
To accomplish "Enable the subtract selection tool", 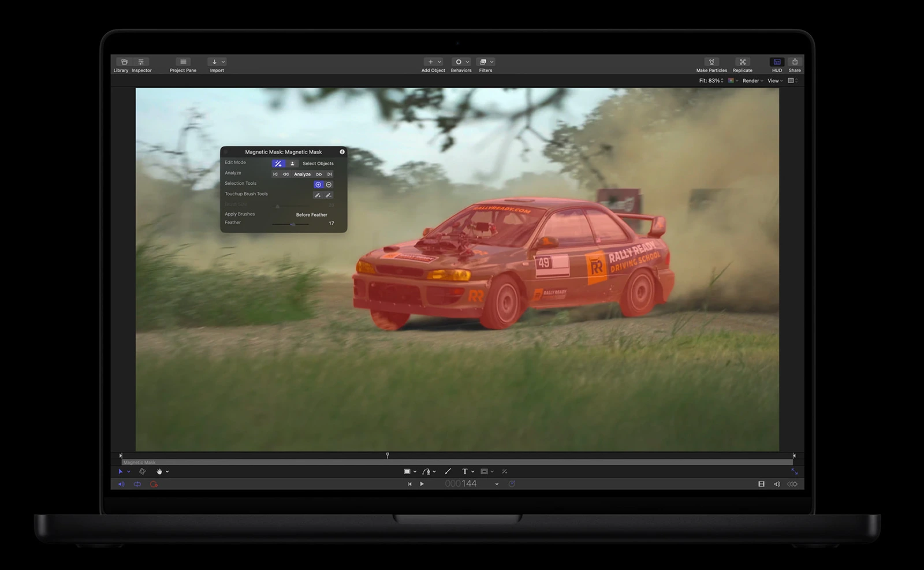I will pyautogui.click(x=328, y=184).
